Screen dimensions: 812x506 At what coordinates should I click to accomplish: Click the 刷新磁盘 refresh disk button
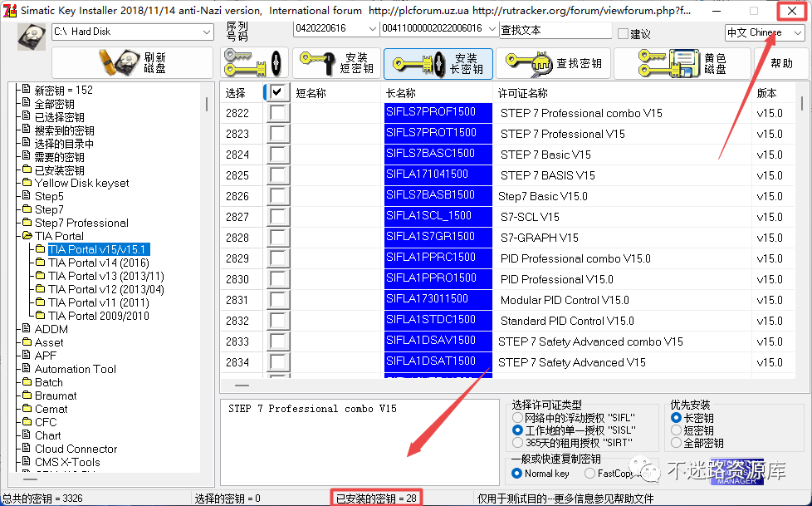pyautogui.click(x=132, y=63)
